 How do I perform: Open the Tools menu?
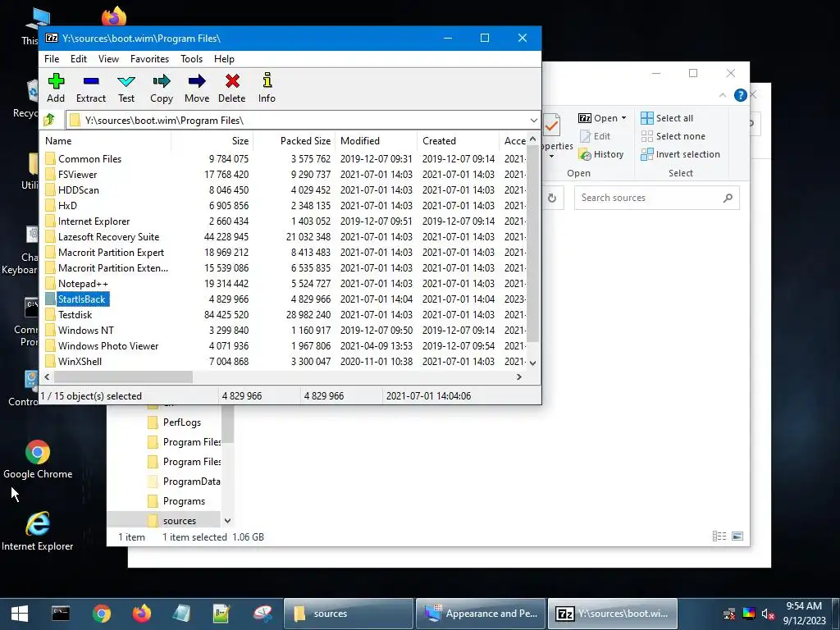(191, 59)
